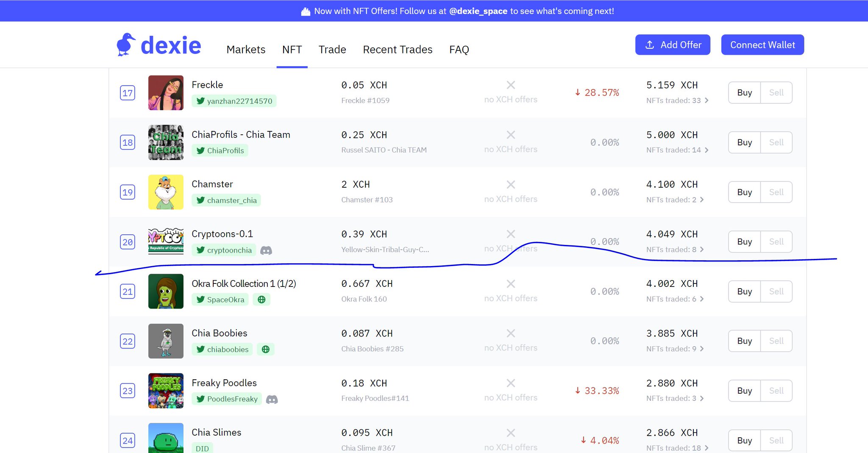Open Freckle #1059 listing
The width and height of the screenshot is (868, 453).
[x=365, y=100]
